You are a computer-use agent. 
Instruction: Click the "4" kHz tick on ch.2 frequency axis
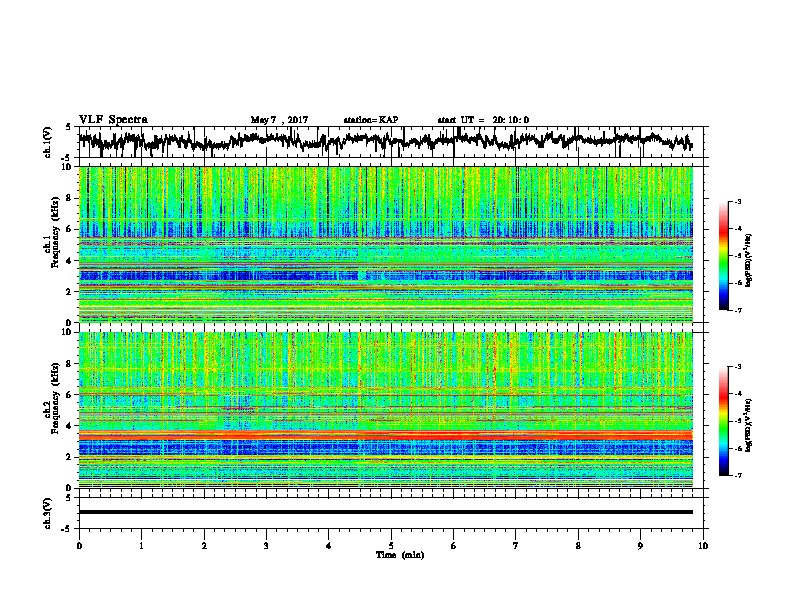coord(69,426)
